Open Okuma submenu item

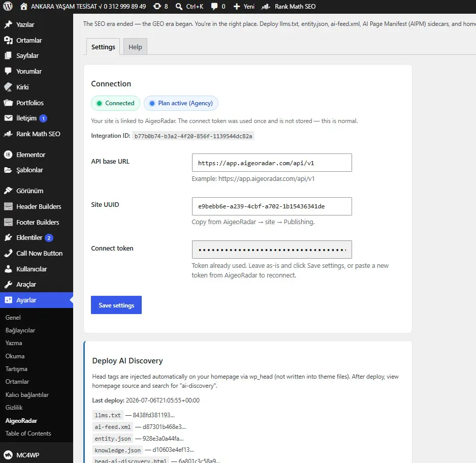[x=15, y=356]
